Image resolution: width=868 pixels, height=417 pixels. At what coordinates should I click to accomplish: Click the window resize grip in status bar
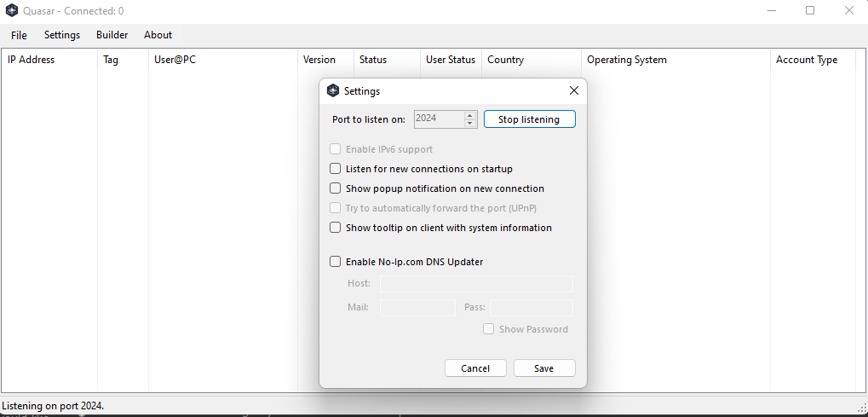tap(862, 407)
